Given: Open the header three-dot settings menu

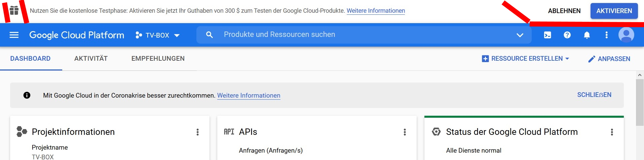Looking at the screenshot, I should (x=607, y=35).
